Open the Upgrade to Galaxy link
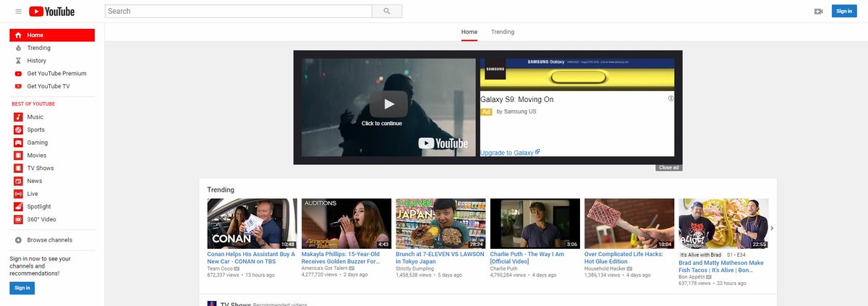The image size is (868, 306). click(510, 153)
